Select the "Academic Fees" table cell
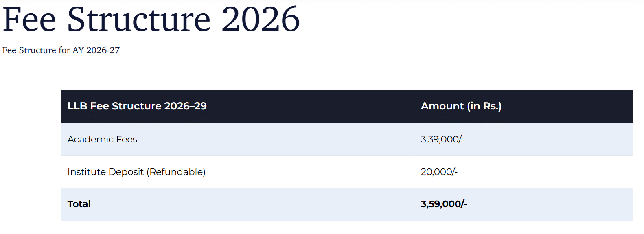 102,140
